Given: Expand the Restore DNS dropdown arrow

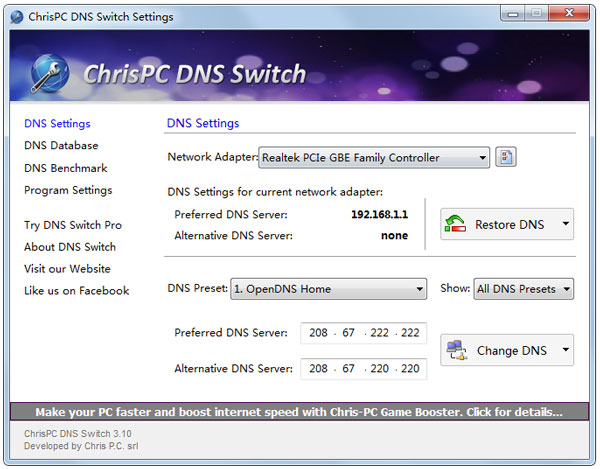Looking at the screenshot, I should (566, 224).
